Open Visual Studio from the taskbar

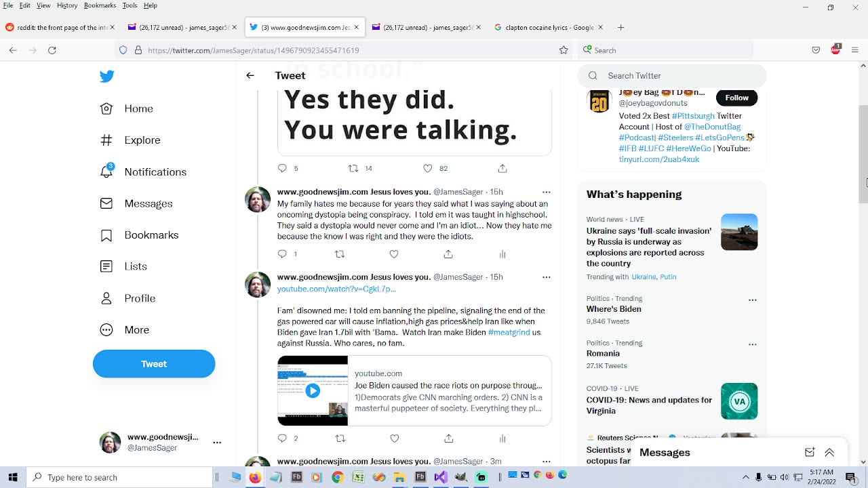(440, 477)
